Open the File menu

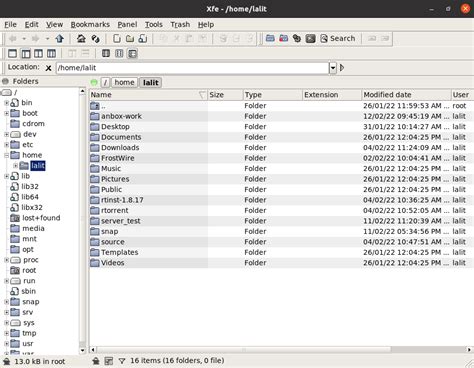pos(10,25)
